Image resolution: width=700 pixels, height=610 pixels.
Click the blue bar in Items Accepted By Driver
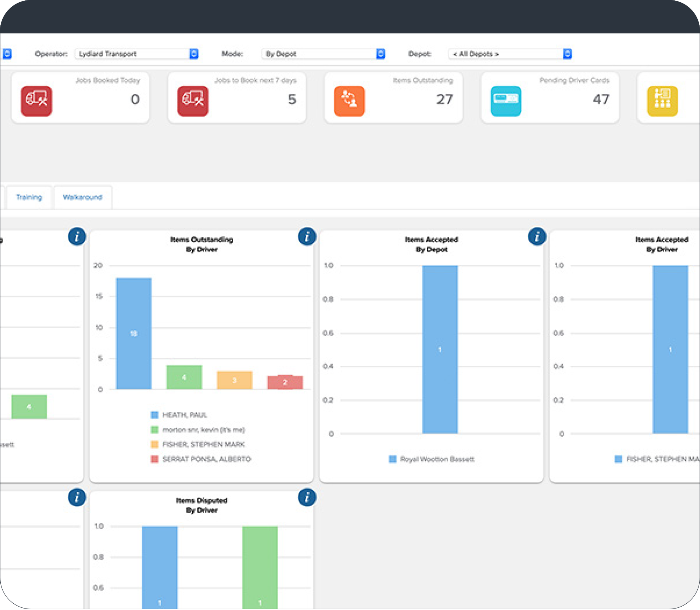coord(670,350)
